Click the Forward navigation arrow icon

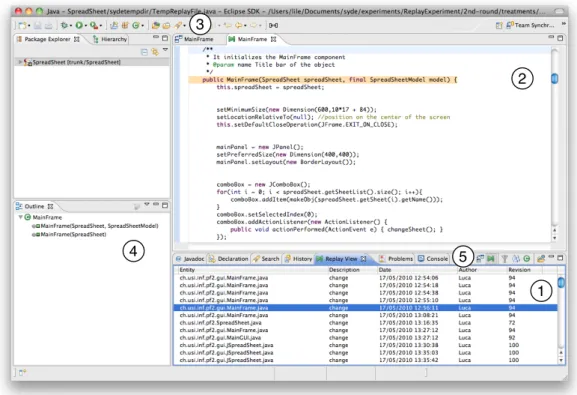[x=254, y=25]
